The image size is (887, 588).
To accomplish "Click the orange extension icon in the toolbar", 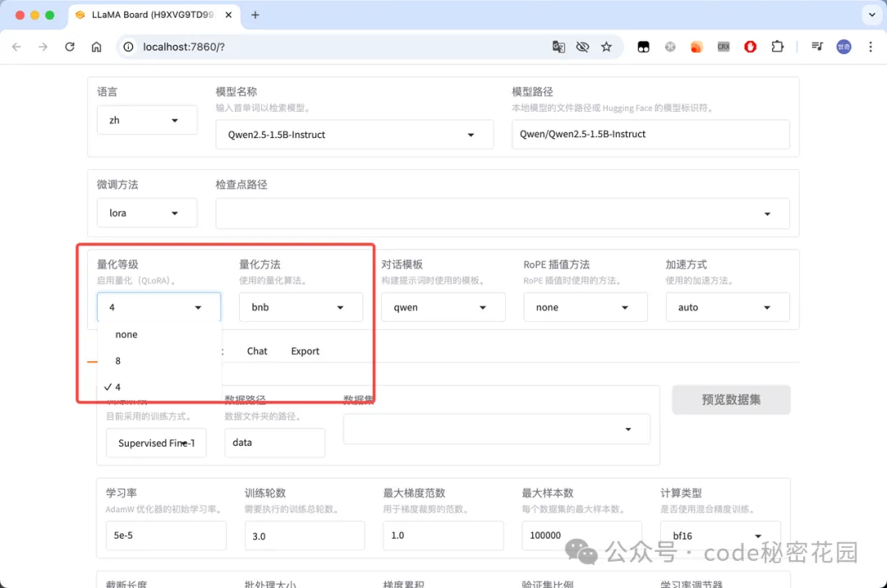I will click(x=696, y=47).
